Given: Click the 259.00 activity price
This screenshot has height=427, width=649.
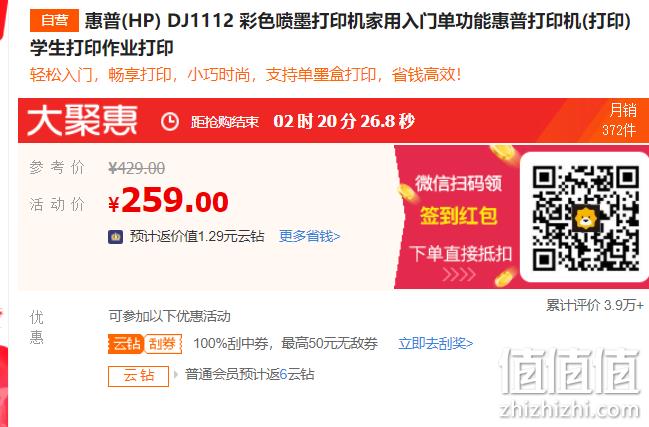Looking at the screenshot, I should [168, 200].
